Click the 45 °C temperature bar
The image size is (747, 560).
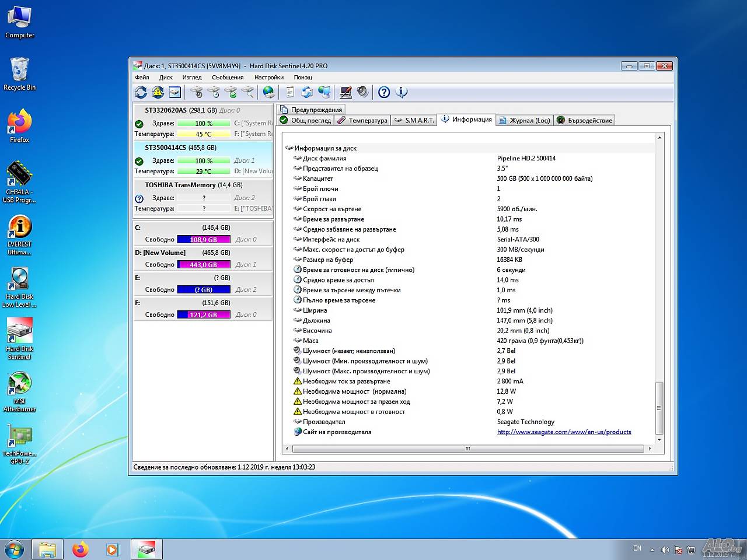pos(204,134)
